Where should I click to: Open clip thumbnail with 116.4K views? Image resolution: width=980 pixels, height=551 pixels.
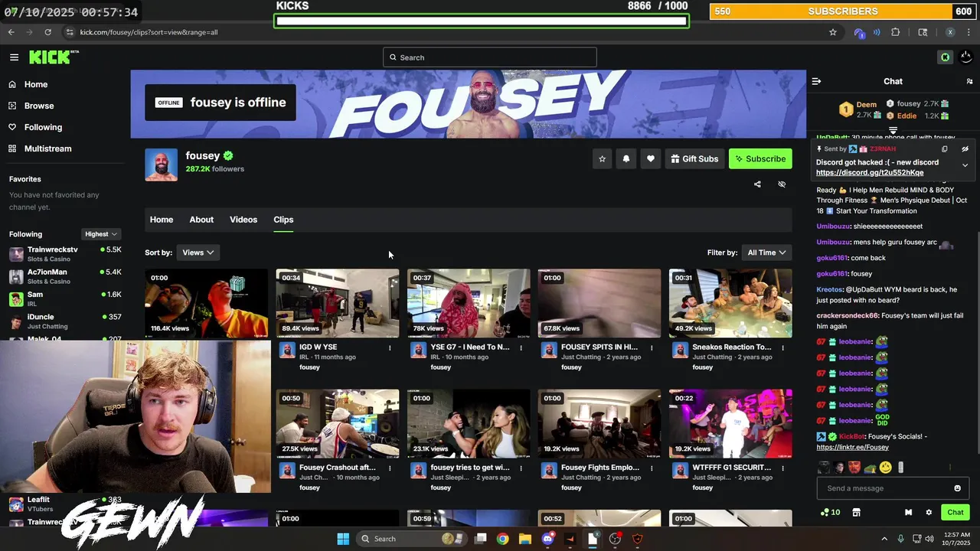[x=206, y=303]
